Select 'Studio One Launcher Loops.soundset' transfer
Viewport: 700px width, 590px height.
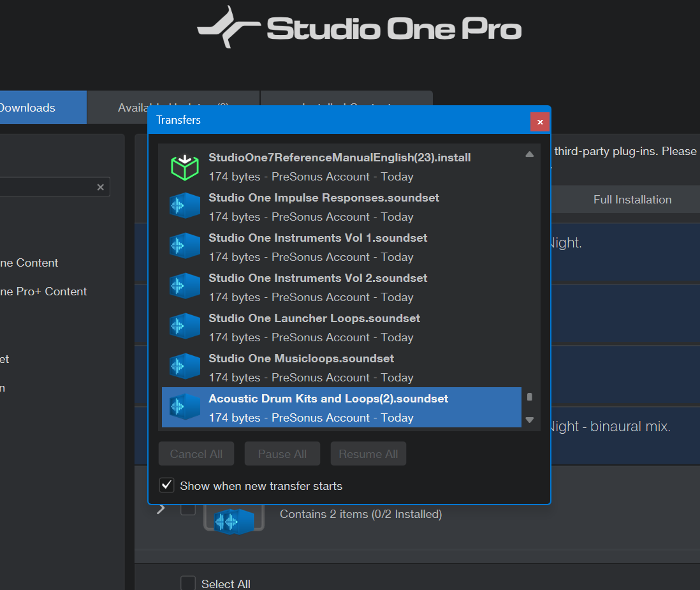click(x=342, y=327)
